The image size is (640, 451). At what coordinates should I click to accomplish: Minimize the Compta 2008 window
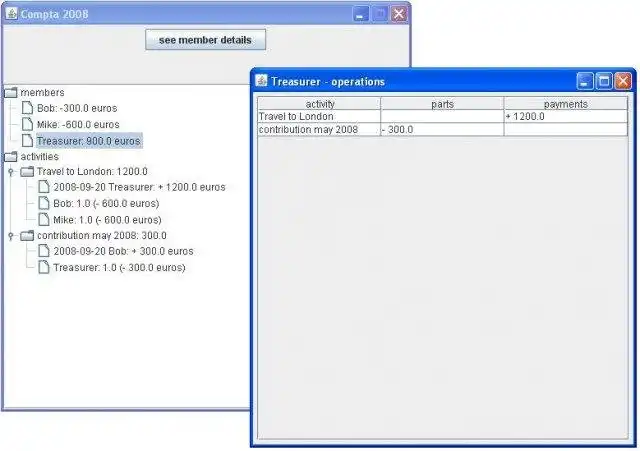(360, 14)
